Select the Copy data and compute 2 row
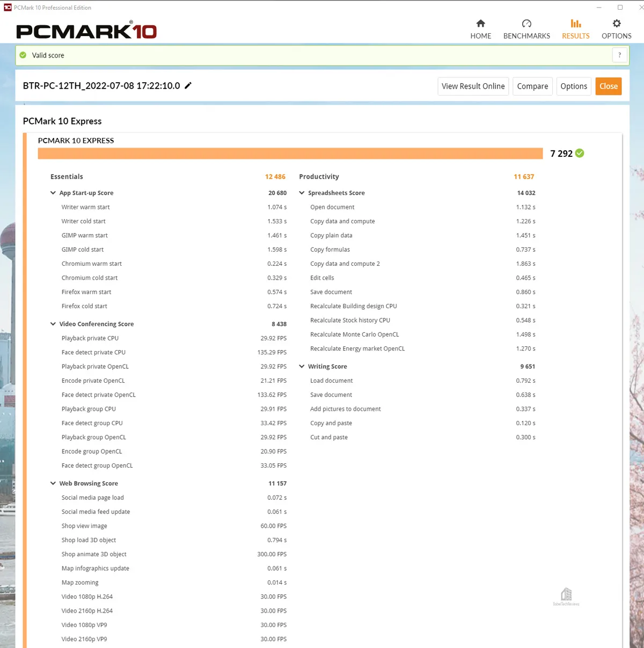Viewport: 644px width, 648px height. 423,264
